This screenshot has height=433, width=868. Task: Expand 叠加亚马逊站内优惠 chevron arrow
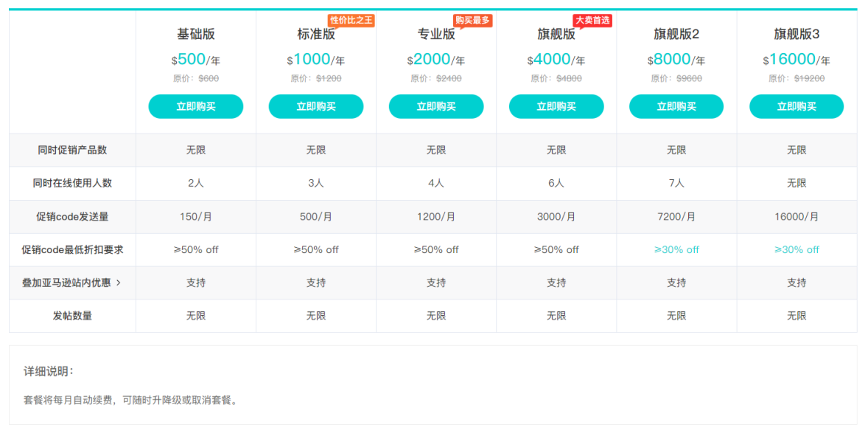pyautogui.click(x=119, y=283)
